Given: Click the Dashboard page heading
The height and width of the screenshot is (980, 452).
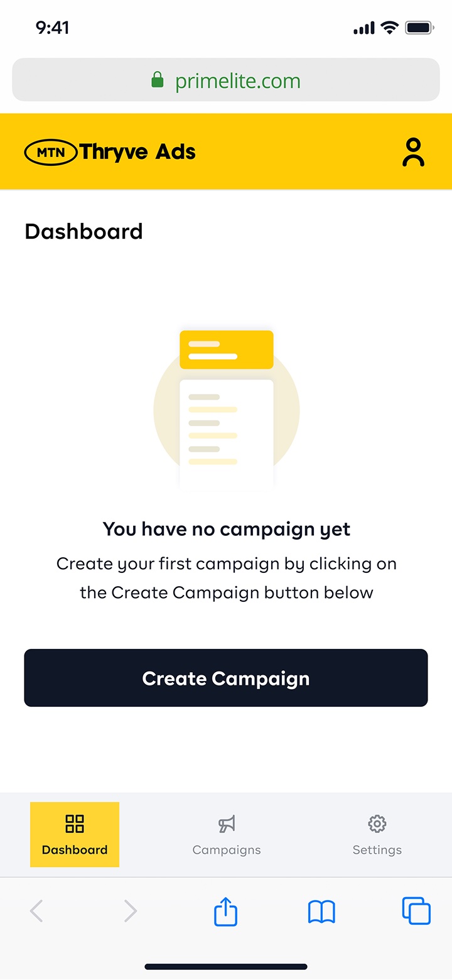Looking at the screenshot, I should tap(83, 231).
